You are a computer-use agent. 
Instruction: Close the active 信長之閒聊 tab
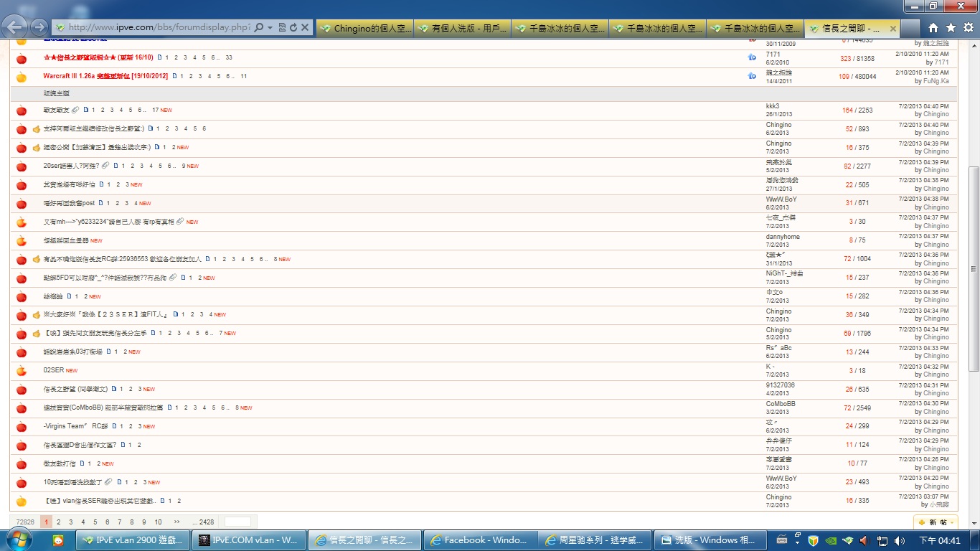(x=893, y=29)
